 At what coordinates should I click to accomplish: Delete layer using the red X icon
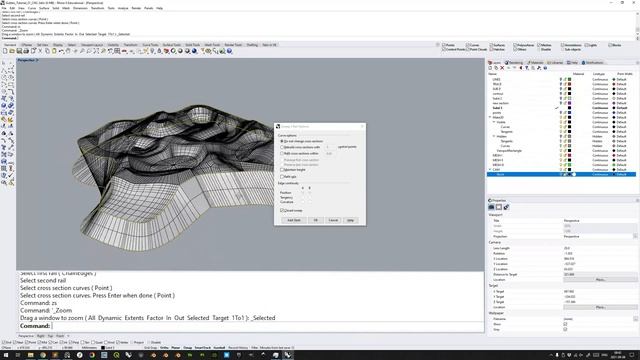(x=502, y=68)
